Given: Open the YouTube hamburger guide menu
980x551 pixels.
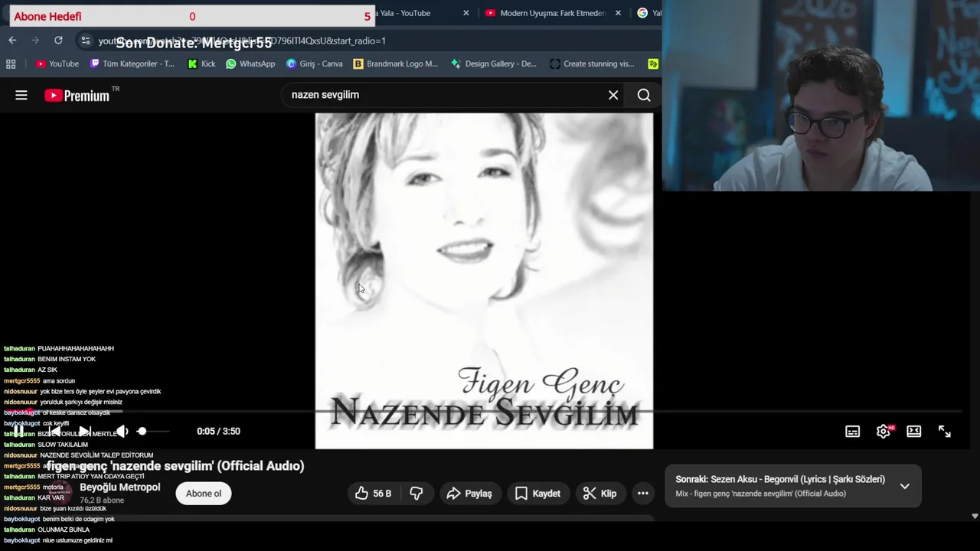Looking at the screenshot, I should tap(21, 95).
